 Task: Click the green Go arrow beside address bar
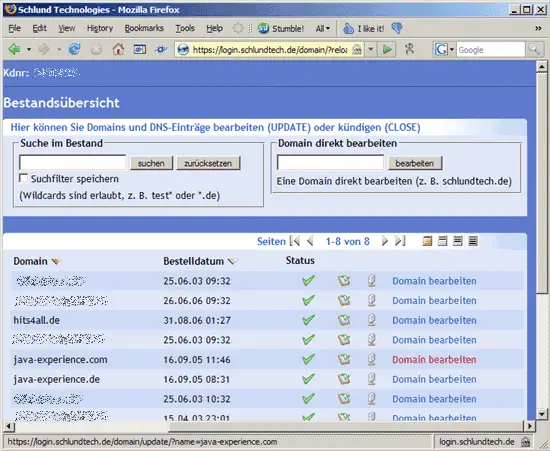point(387,50)
